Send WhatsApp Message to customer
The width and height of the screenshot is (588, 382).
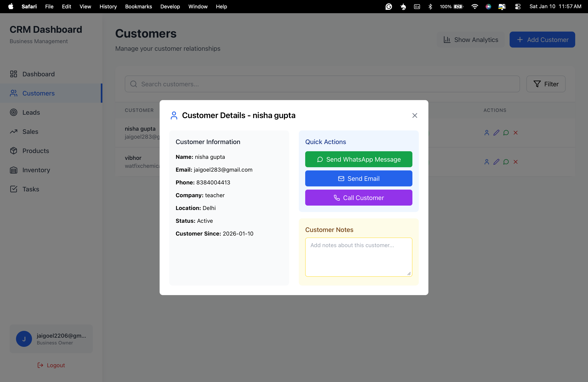[358, 159]
